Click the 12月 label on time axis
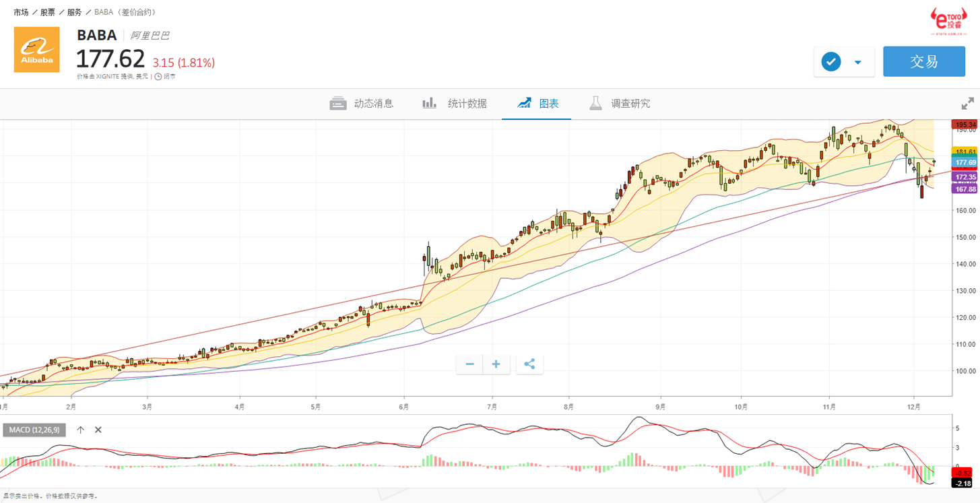The image size is (980, 503). pos(914,407)
